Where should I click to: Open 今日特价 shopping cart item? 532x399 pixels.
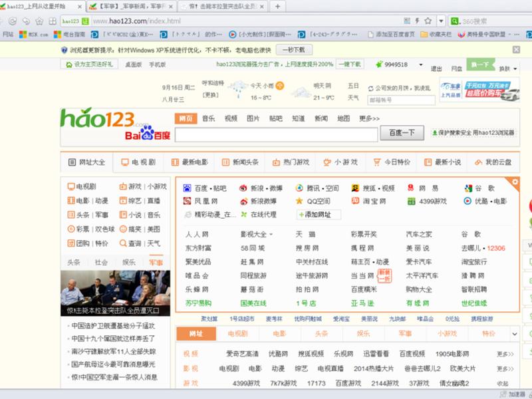(x=392, y=162)
